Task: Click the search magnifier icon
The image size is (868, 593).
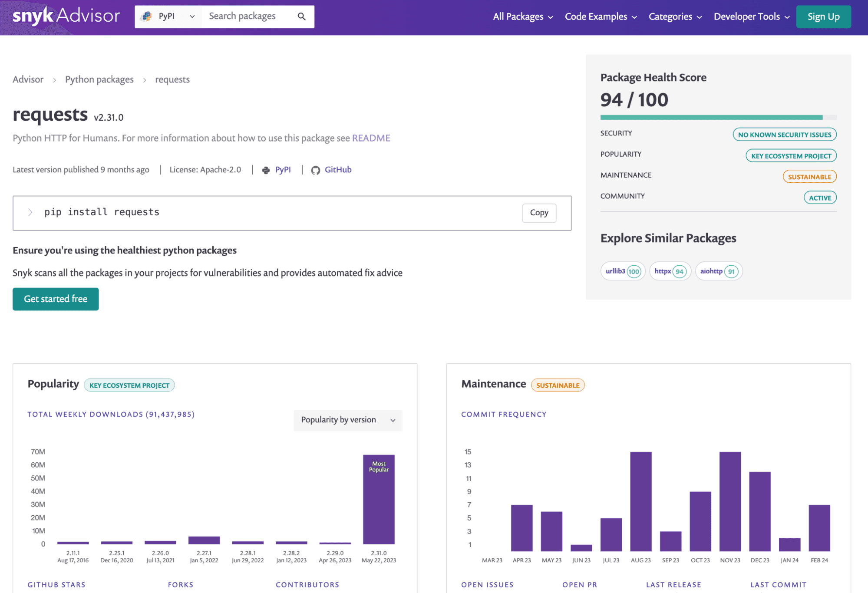Action: coord(302,16)
